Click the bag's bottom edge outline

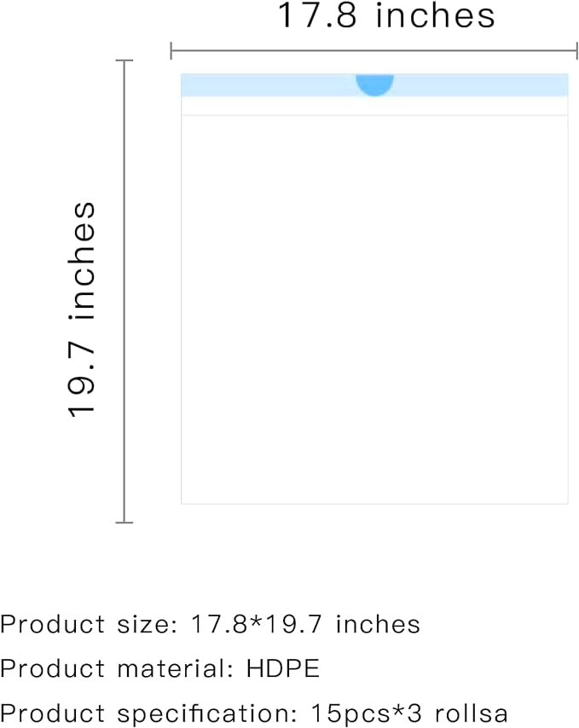(374, 503)
